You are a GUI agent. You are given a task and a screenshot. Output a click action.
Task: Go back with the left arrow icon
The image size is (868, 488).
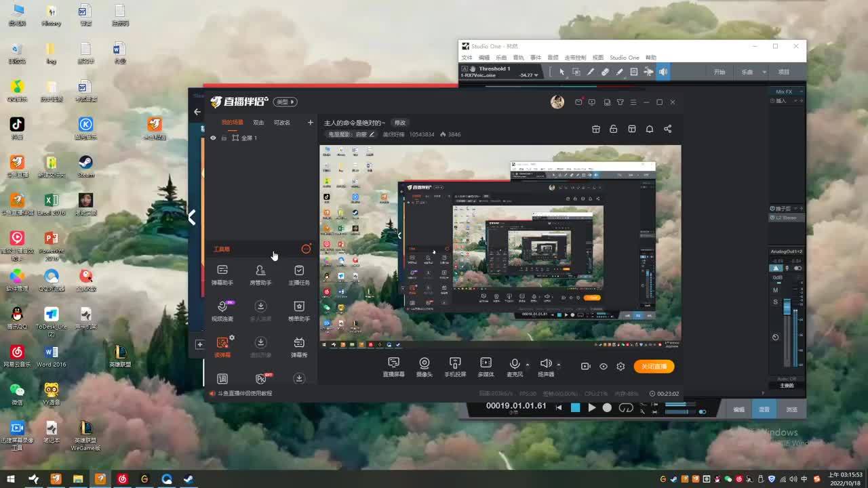[197, 112]
